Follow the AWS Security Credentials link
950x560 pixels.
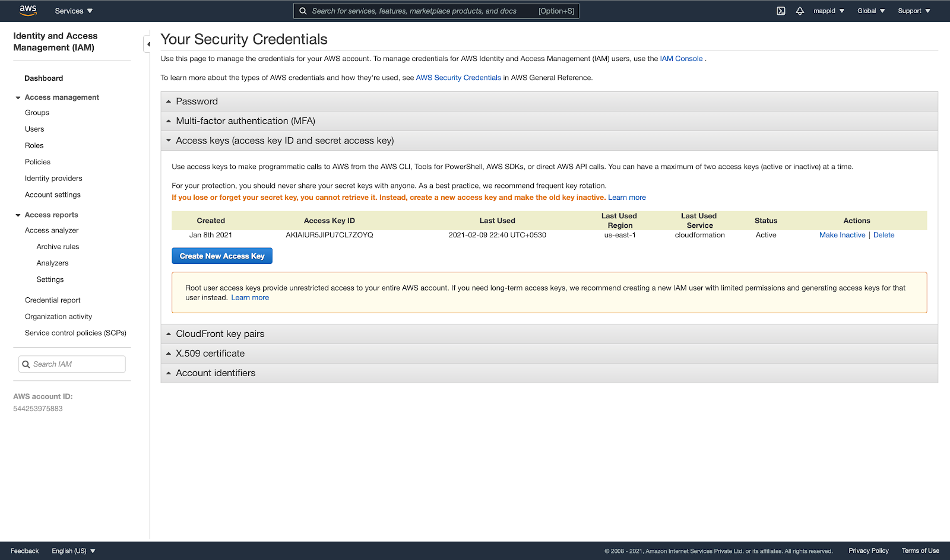458,78
